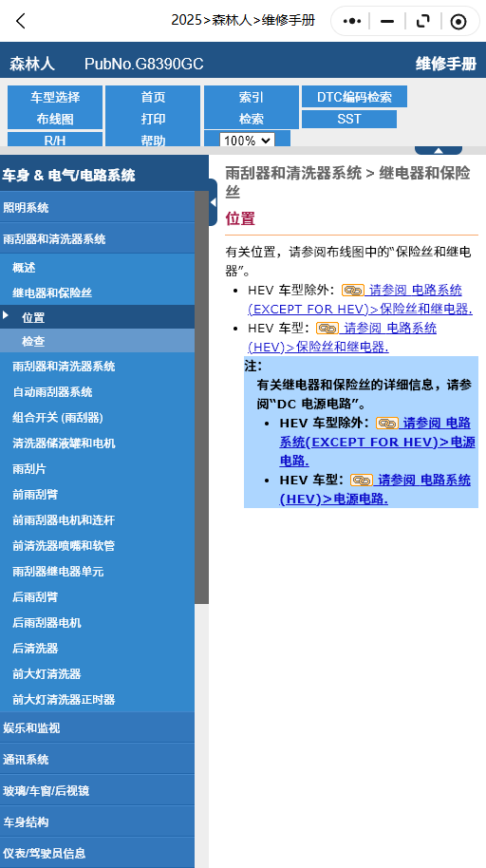
Task: Click the 打印 button
Action: [x=153, y=119]
